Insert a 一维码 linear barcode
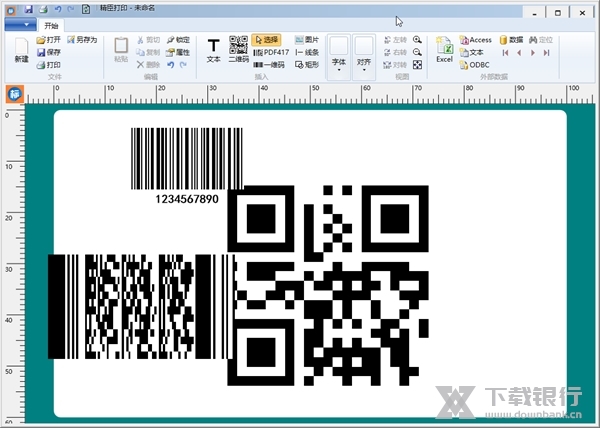This screenshot has height=428, width=600. tap(270, 64)
